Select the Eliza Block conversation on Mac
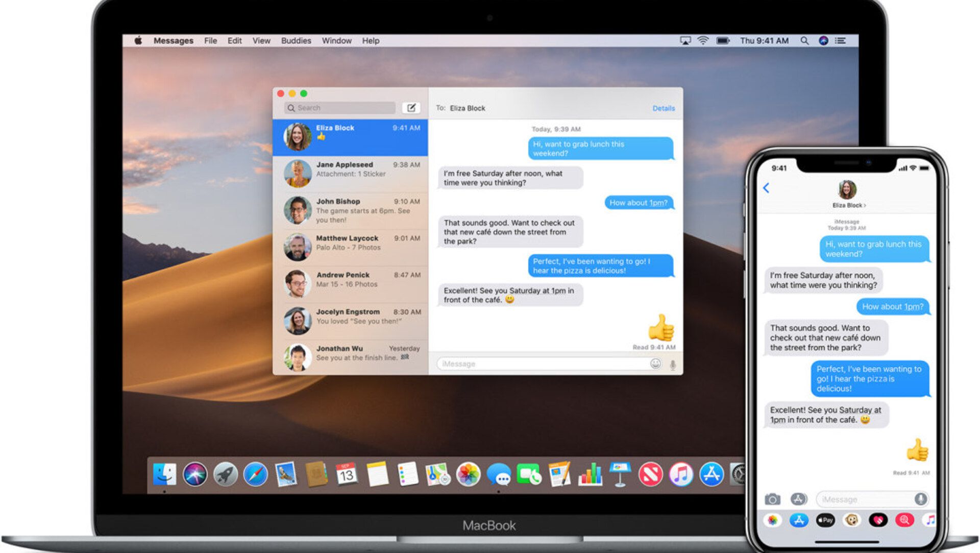The width and height of the screenshot is (980, 553). (350, 137)
